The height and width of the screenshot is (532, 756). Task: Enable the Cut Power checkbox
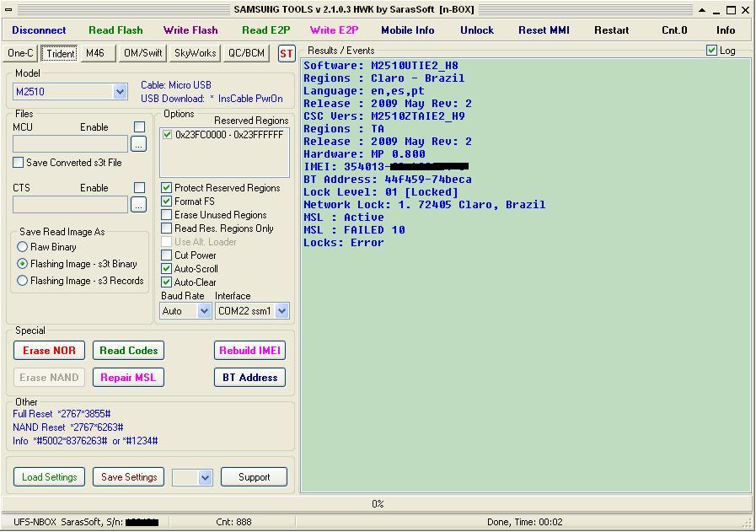click(167, 255)
